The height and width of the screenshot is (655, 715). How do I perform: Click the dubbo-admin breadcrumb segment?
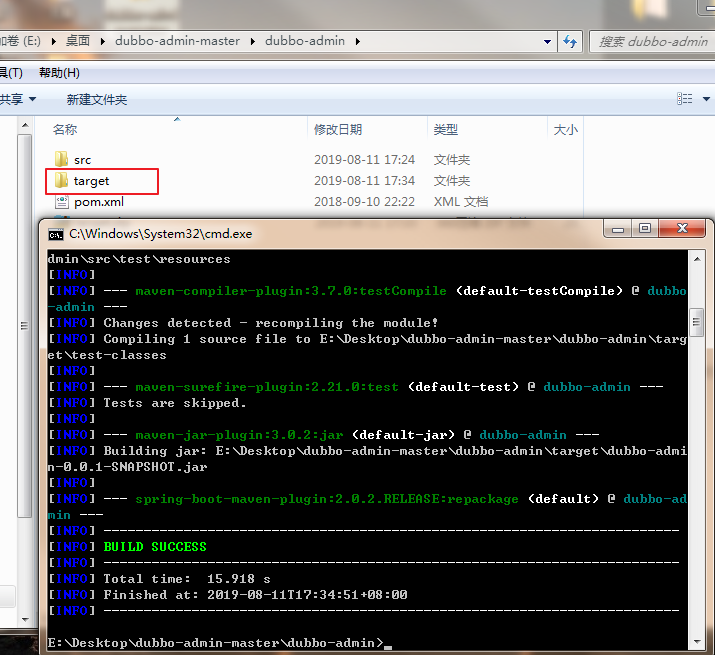pyautogui.click(x=305, y=41)
